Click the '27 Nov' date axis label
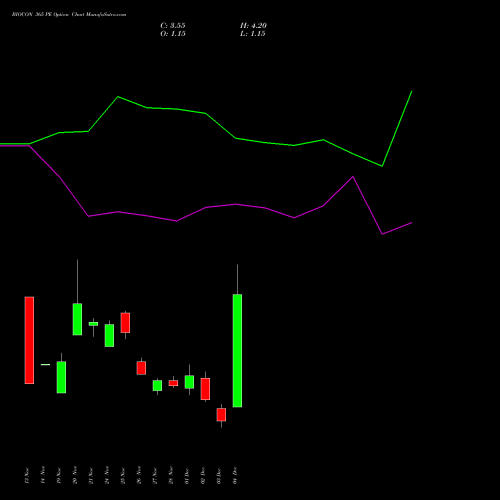 coord(155,476)
